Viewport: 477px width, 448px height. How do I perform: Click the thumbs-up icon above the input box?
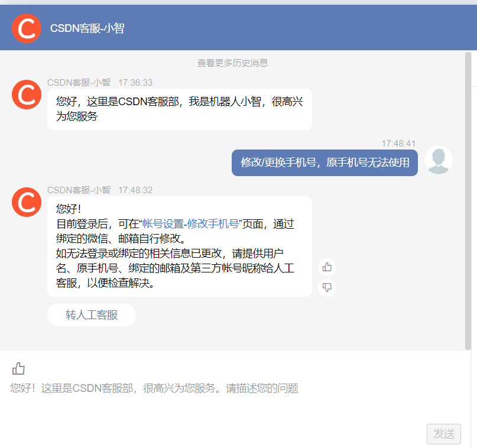pyautogui.click(x=18, y=368)
